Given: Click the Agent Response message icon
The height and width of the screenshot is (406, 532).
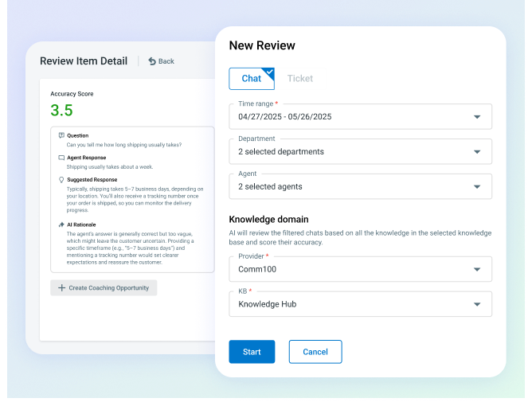Looking at the screenshot, I should (x=61, y=158).
